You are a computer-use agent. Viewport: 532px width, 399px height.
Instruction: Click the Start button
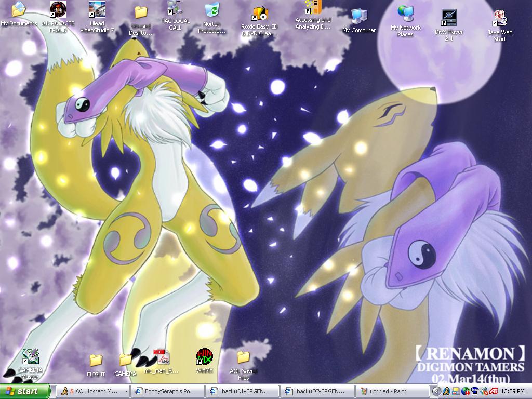pos(25,392)
